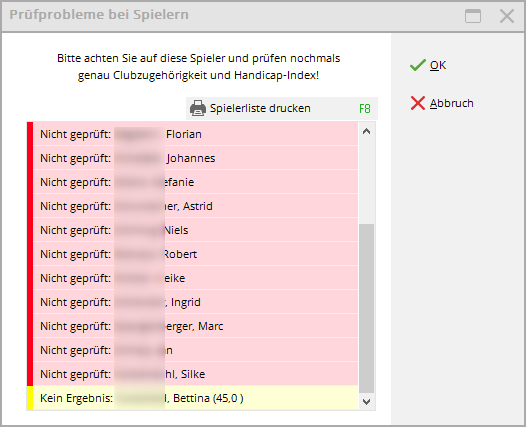
Task: Select the row for Robert
Action: click(196, 254)
